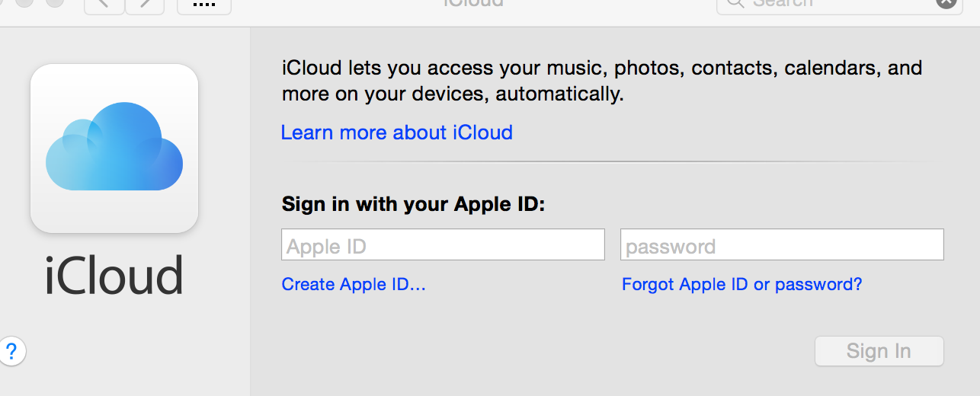Viewport: 980px width, 396px height.
Task: Click the Create Apple ID link
Action: click(x=354, y=285)
